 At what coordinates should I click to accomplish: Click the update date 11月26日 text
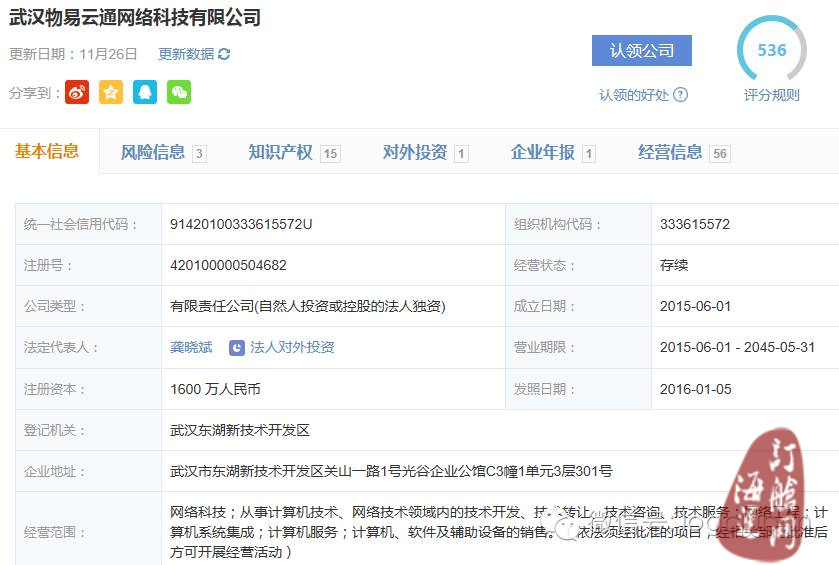point(108,54)
